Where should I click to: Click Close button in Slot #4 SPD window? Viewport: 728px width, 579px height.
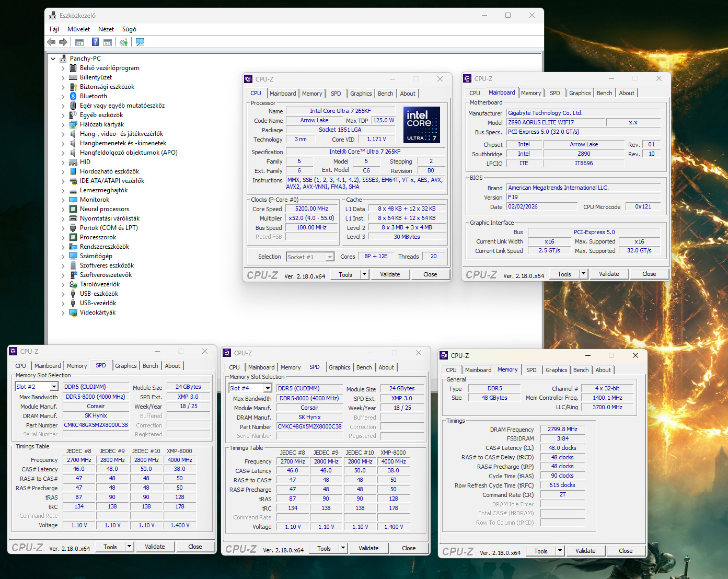[x=409, y=548]
